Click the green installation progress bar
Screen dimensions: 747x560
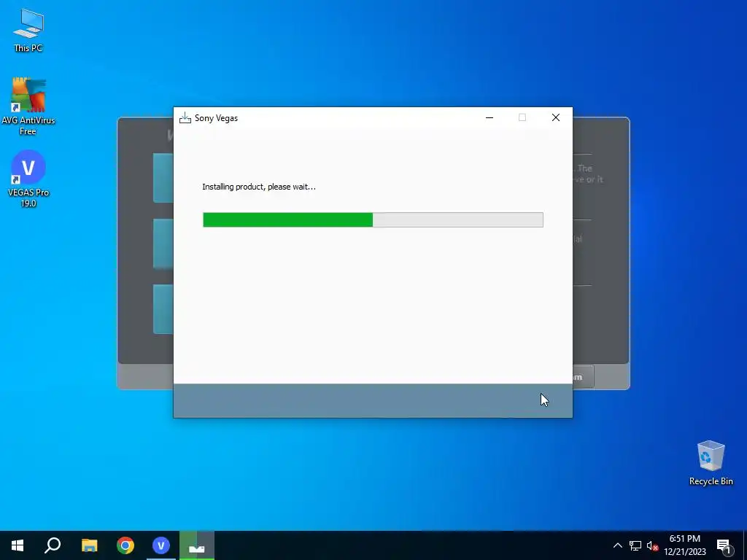tap(373, 219)
